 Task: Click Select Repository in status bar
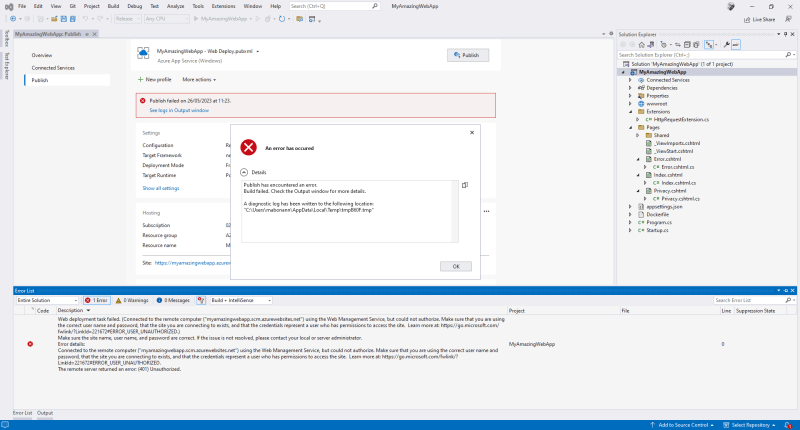[x=749, y=425]
